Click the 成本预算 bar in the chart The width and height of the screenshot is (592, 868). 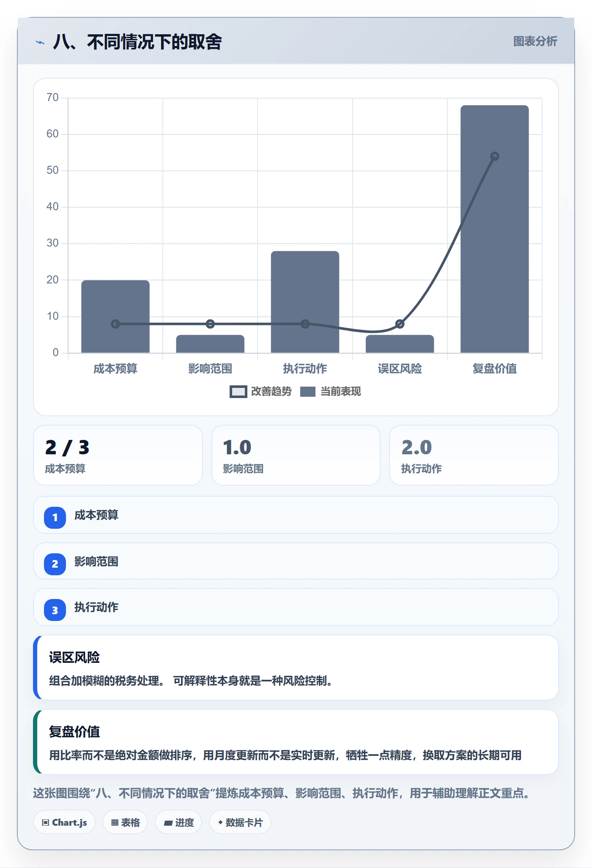(x=115, y=316)
